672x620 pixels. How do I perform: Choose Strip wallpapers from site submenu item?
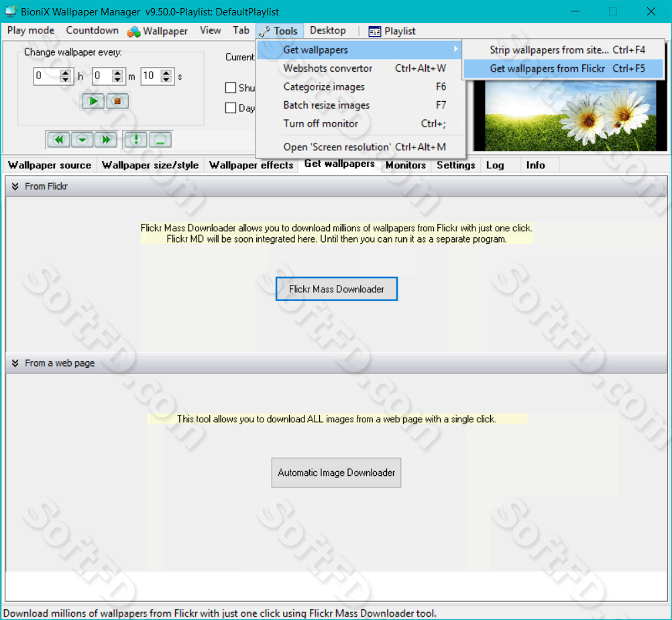[563, 50]
